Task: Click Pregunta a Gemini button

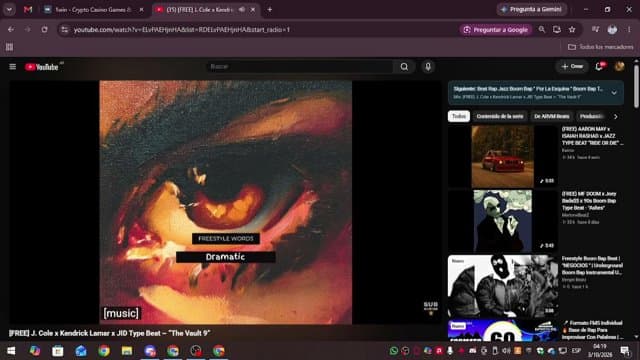Action: (532, 9)
